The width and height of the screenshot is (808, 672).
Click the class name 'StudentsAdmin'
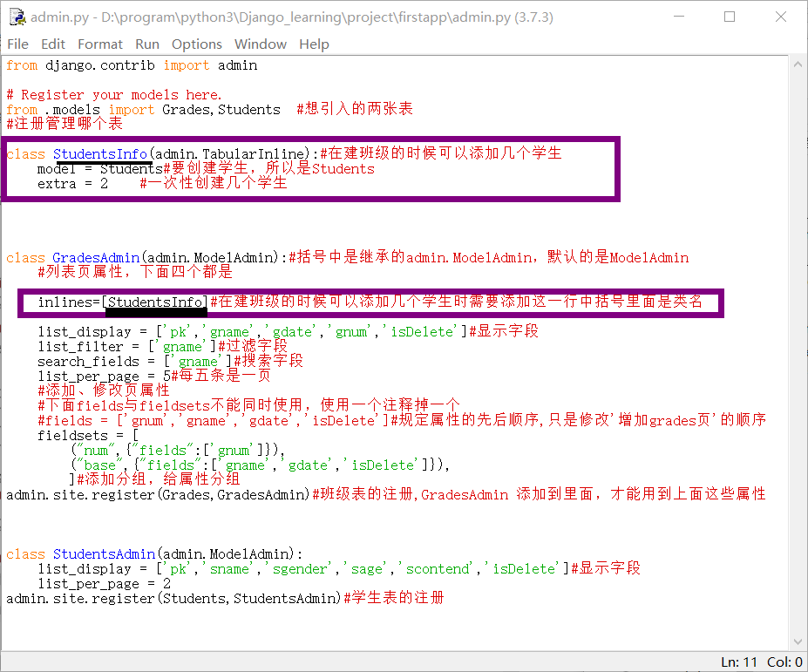(x=104, y=554)
